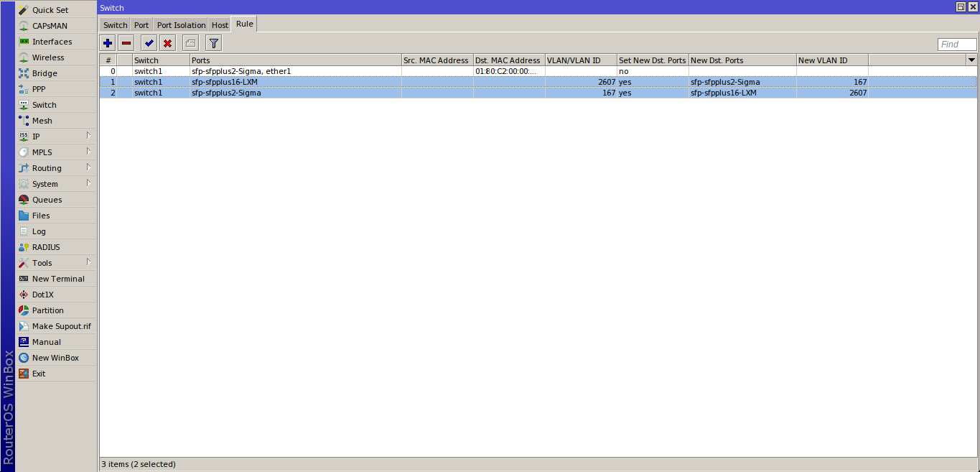The height and width of the screenshot is (472, 980).
Task: Expand the System submenu arrow
Action: 89,183
